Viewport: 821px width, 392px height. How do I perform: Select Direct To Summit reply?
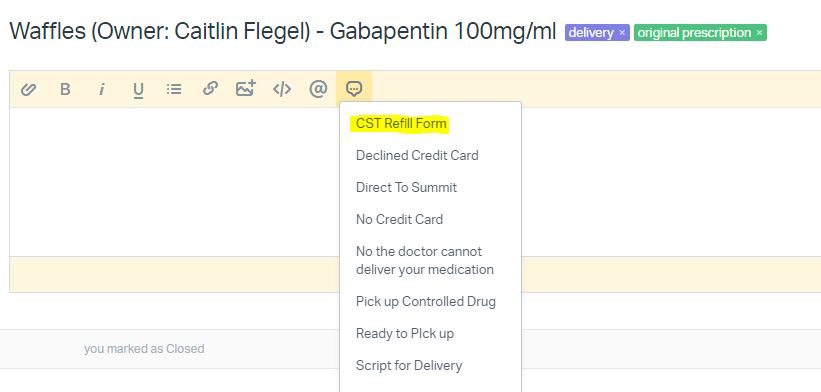pyautogui.click(x=406, y=187)
